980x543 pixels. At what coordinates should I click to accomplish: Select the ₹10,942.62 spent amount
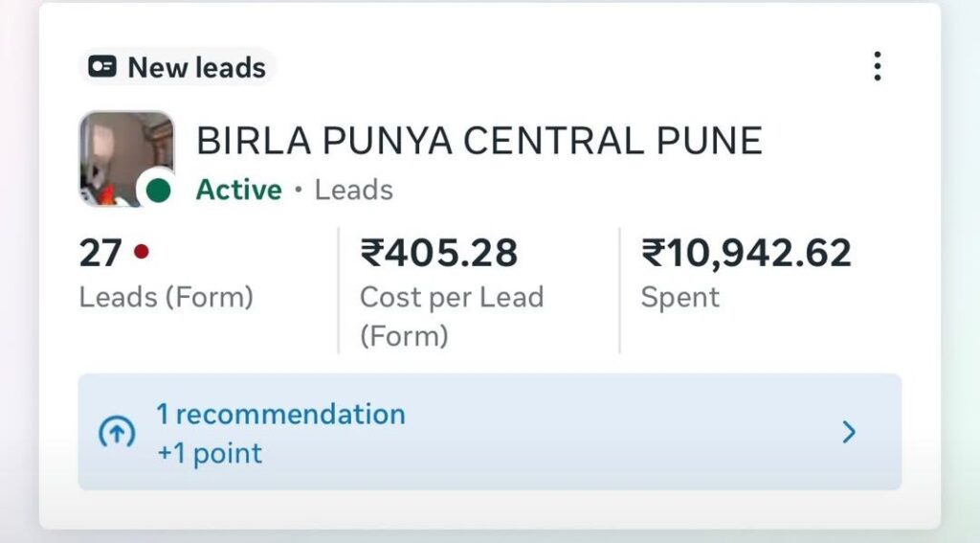pos(746,254)
